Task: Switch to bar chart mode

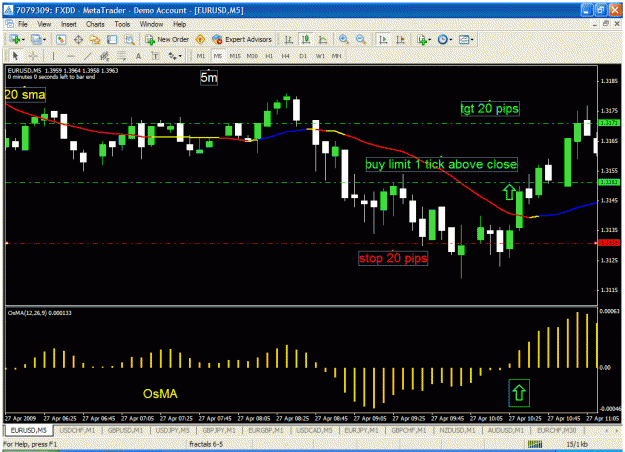Action: [288, 39]
